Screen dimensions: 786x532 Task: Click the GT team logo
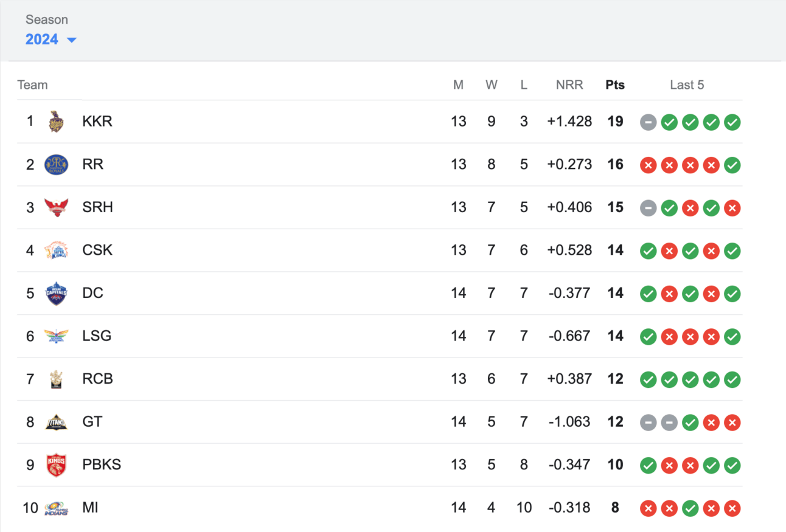coord(57,422)
